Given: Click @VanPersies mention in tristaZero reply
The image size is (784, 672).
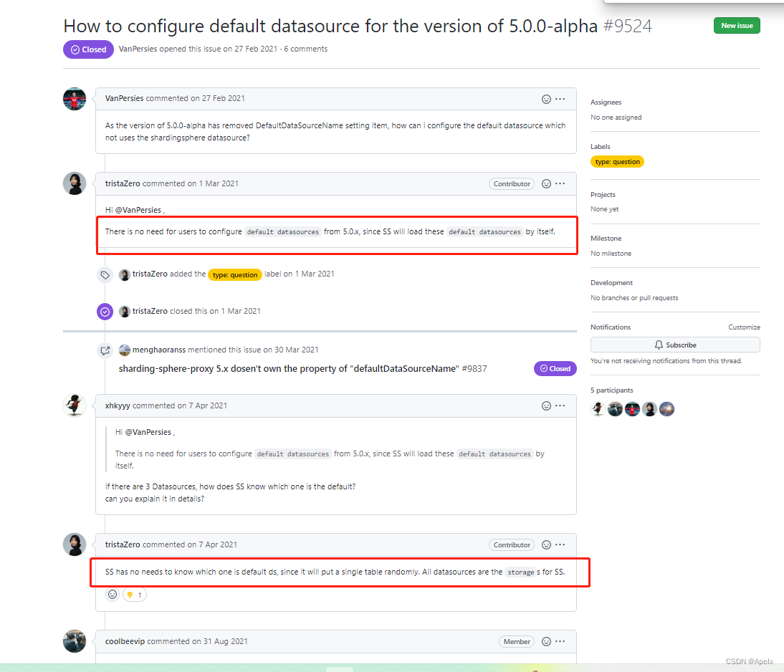Looking at the screenshot, I should point(138,210).
